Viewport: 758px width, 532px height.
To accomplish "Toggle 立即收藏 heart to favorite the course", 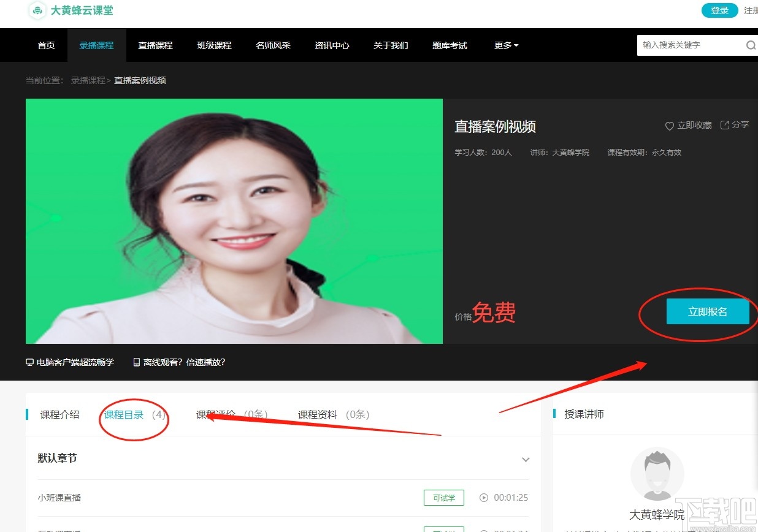I will pos(670,126).
